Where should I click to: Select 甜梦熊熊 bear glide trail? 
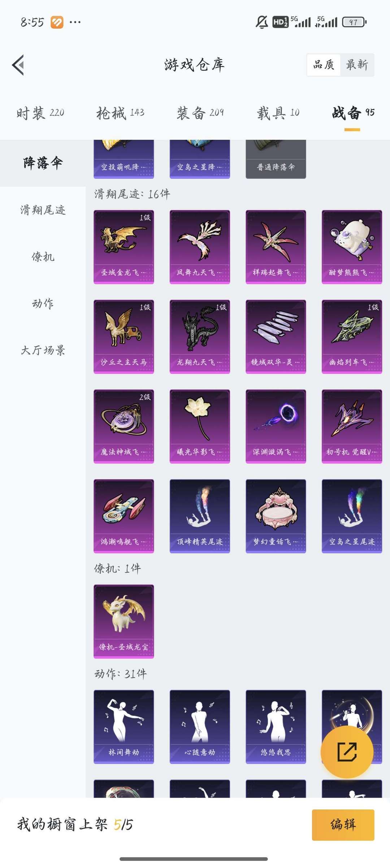point(352,247)
